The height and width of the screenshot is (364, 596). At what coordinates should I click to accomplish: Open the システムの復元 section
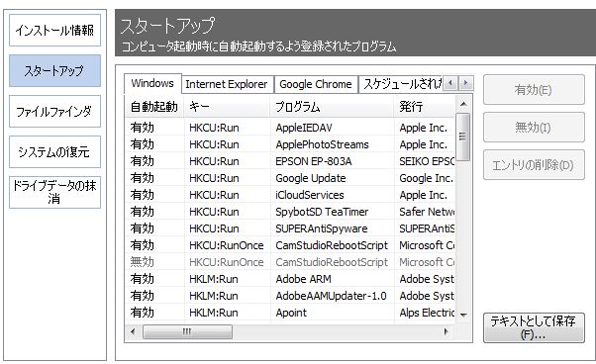click(54, 151)
